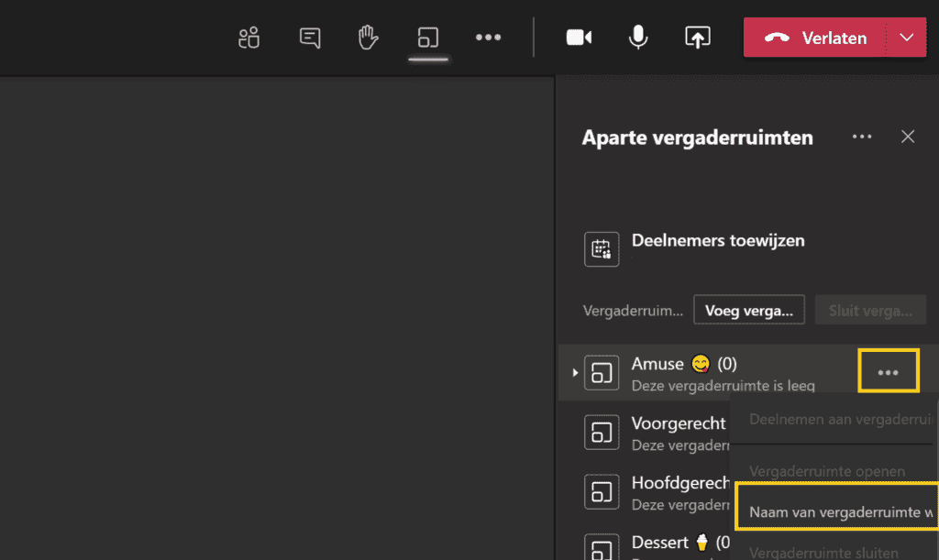Click the Vergaderruim... label

[633, 311]
